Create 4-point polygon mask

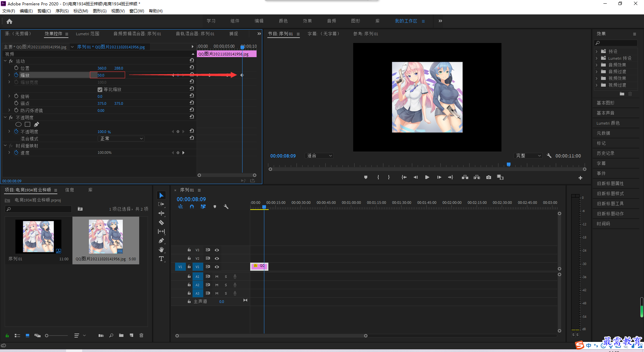pyautogui.click(x=28, y=124)
